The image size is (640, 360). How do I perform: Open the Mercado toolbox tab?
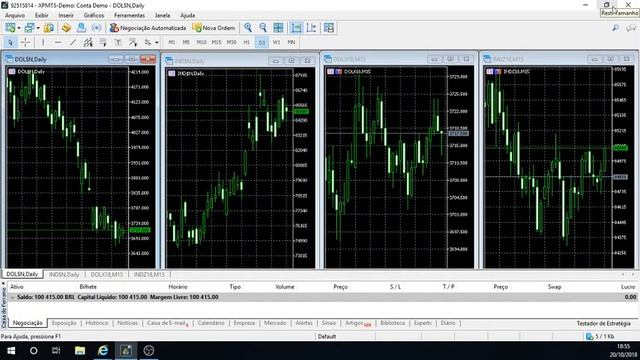coord(275,323)
